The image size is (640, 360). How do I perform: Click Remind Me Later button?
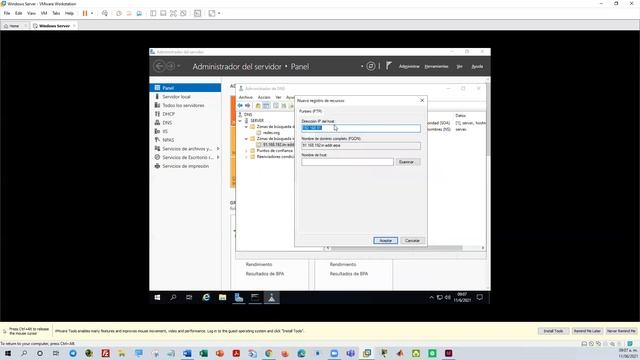pyautogui.click(x=587, y=331)
